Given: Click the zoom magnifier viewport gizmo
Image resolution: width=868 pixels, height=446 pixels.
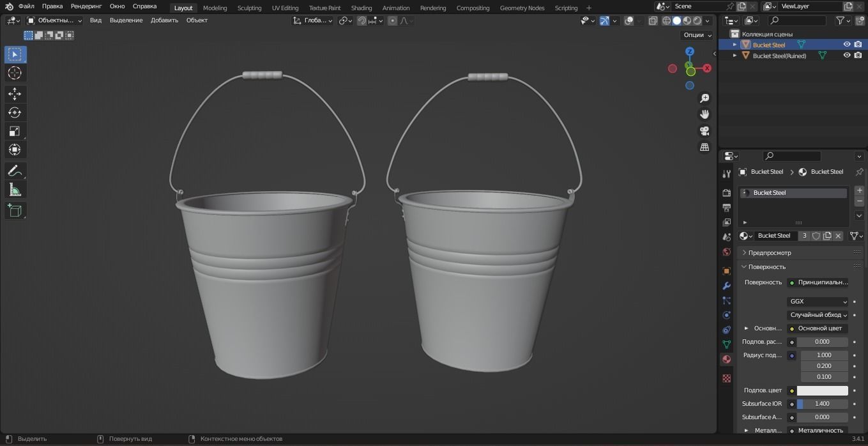Looking at the screenshot, I should [704, 98].
